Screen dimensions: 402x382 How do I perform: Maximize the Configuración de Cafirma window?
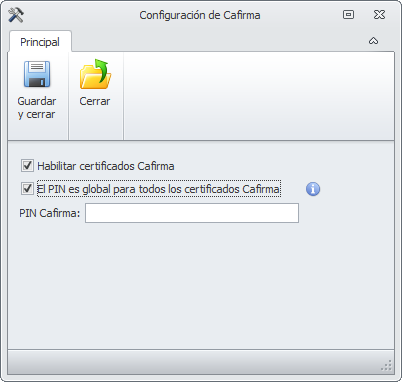[348, 15]
